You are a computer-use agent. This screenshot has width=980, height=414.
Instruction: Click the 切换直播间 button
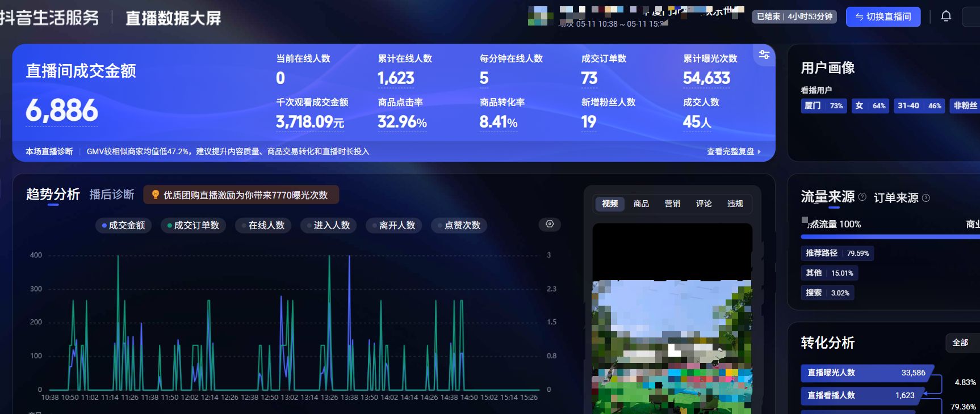883,16
